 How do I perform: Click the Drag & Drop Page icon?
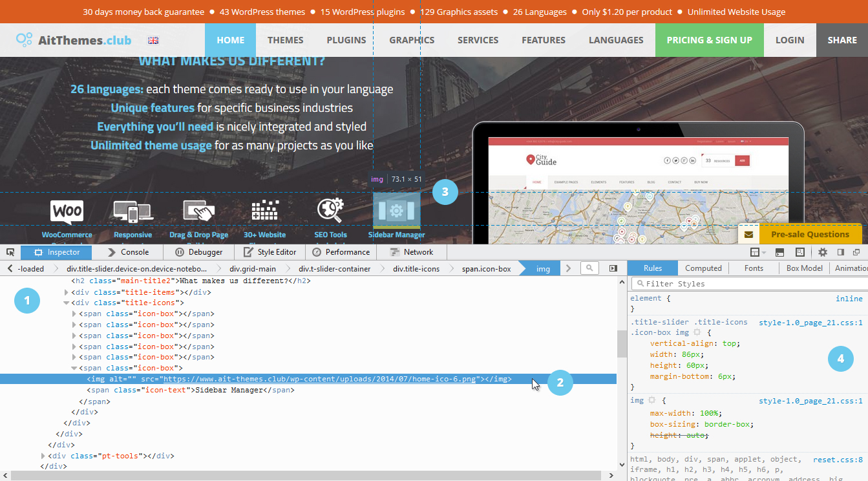click(199, 211)
